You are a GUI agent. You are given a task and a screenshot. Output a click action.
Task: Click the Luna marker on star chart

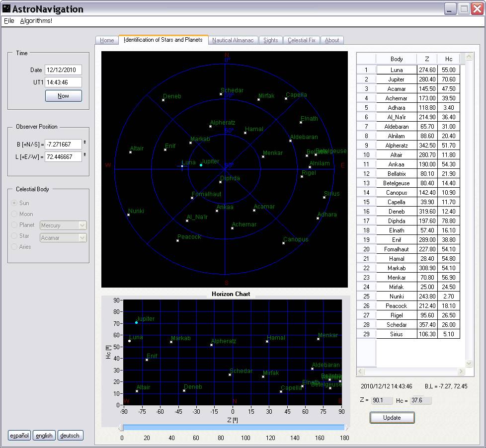coord(182,166)
